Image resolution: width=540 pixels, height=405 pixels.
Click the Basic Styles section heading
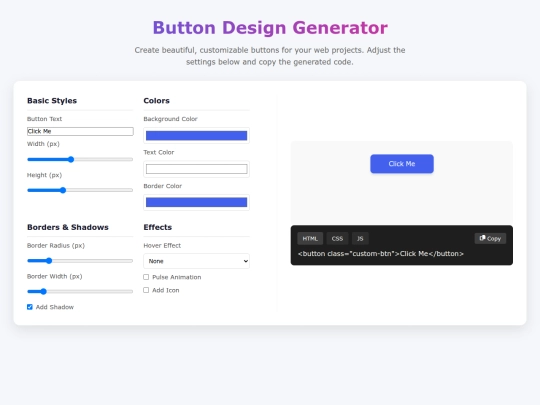(x=52, y=101)
